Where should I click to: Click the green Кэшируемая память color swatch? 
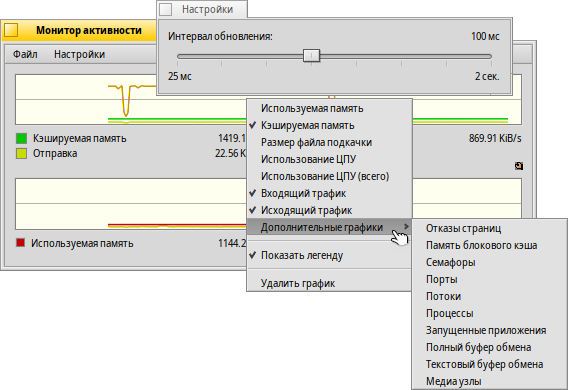point(22,138)
